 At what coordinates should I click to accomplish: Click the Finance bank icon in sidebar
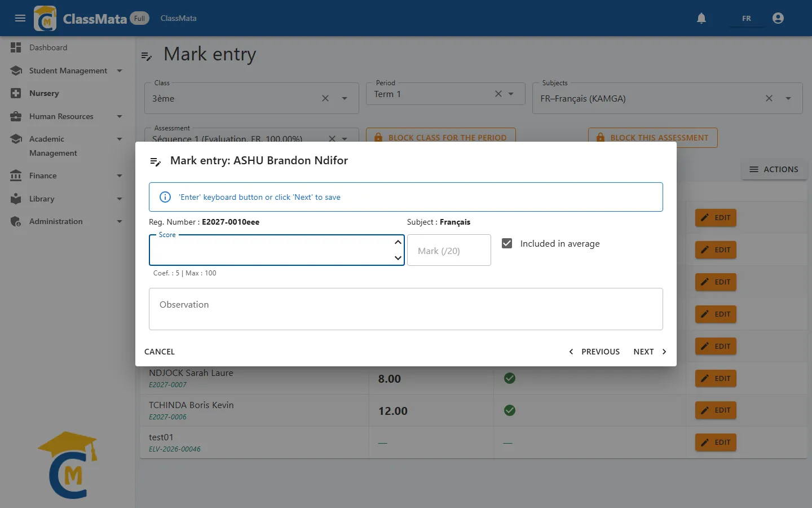16,176
